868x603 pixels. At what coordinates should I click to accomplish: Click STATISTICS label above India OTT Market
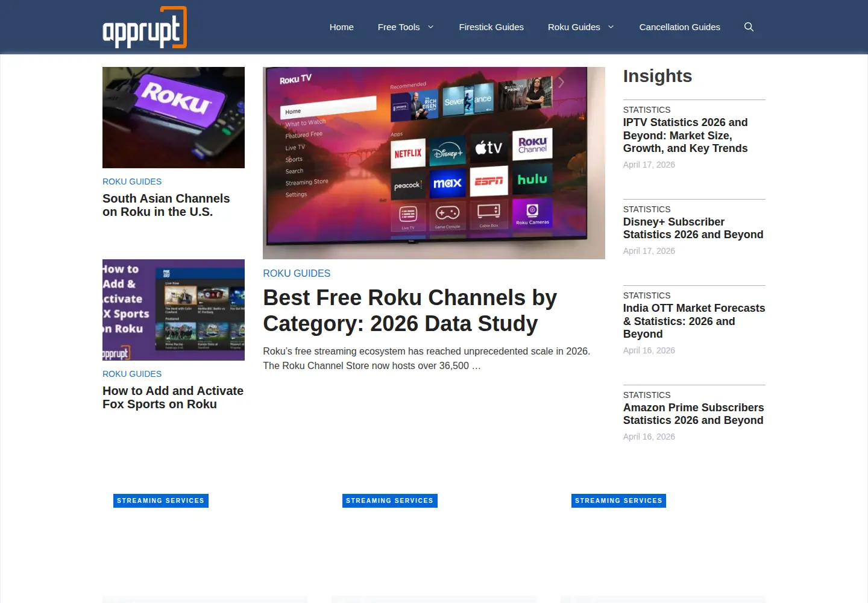point(647,295)
